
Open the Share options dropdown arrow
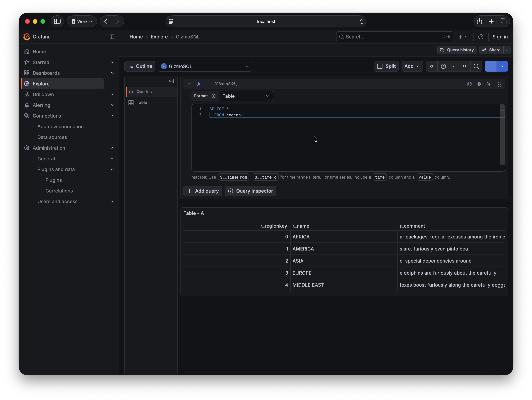point(507,50)
